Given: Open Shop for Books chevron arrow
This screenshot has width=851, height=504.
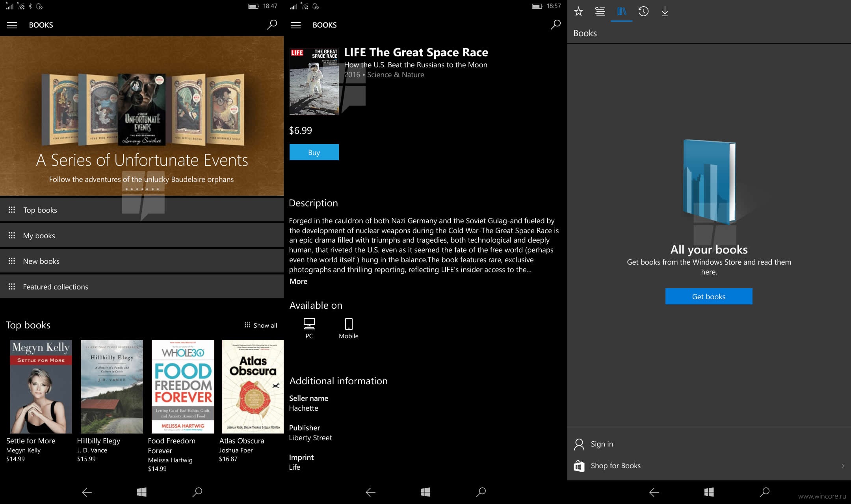Looking at the screenshot, I should 843,466.
